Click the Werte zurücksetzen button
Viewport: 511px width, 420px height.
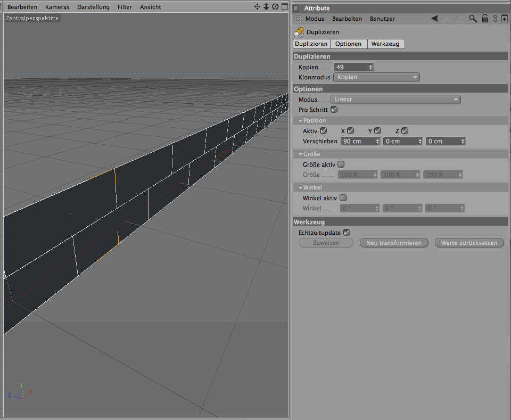(469, 243)
